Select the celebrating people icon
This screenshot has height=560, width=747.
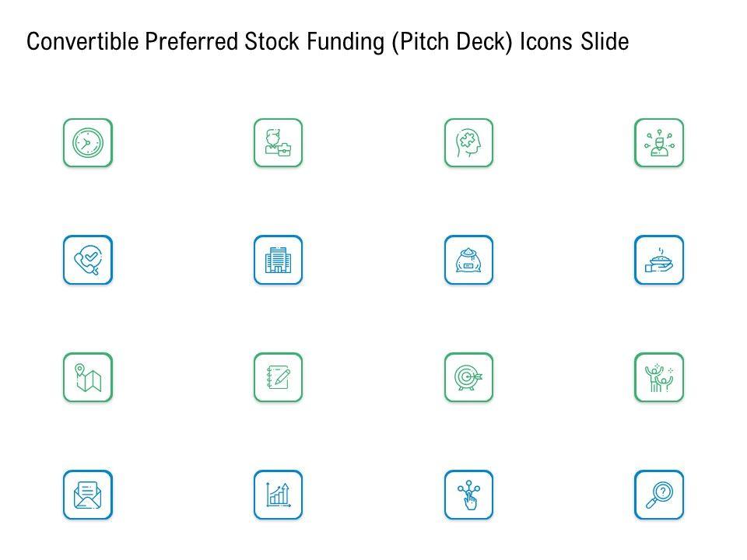(659, 377)
